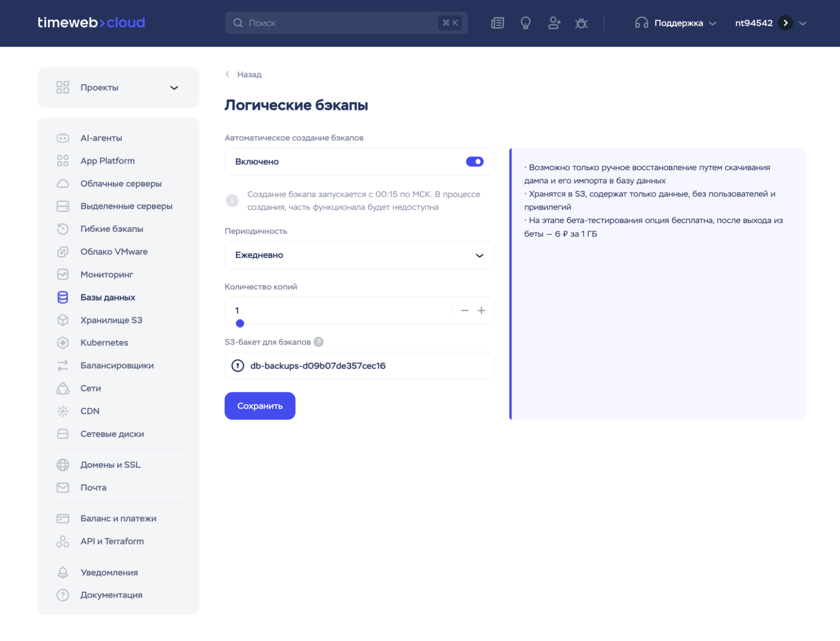Open Баланс и платежи menu item

[118, 518]
